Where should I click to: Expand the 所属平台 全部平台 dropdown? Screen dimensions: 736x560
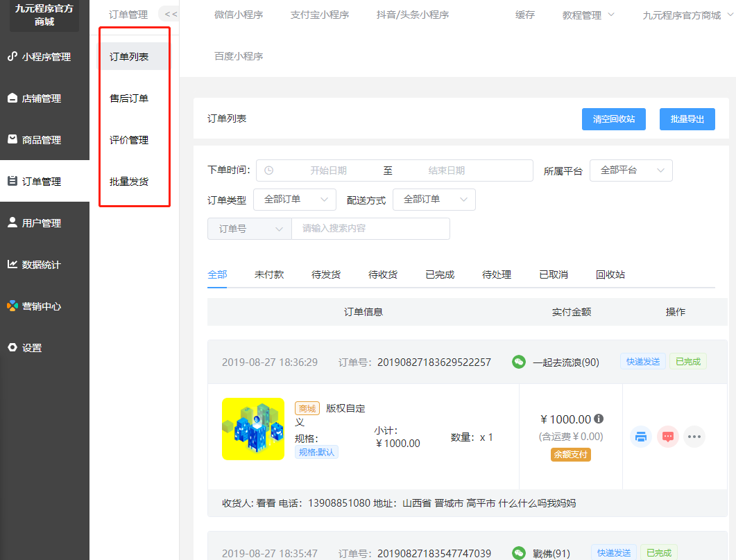(x=631, y=170)
